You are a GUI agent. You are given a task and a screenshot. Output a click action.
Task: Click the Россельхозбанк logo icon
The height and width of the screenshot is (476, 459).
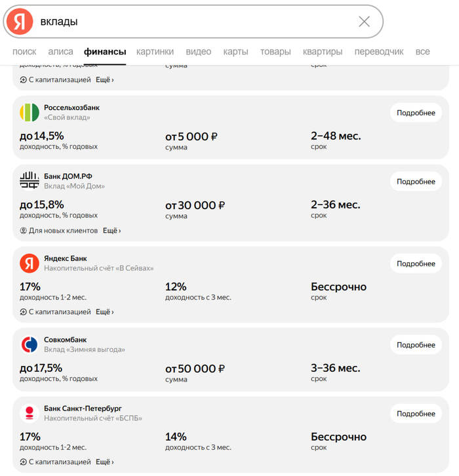[x=30, y=112]
